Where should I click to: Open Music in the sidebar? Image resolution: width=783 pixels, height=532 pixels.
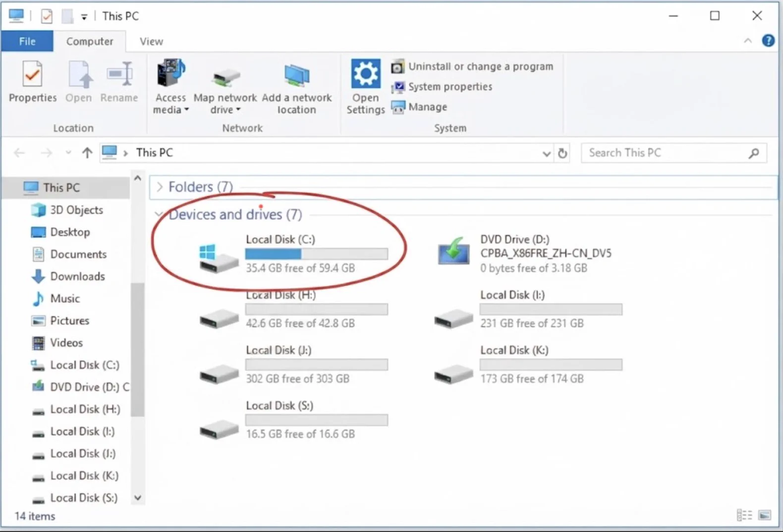click(55, 299)
